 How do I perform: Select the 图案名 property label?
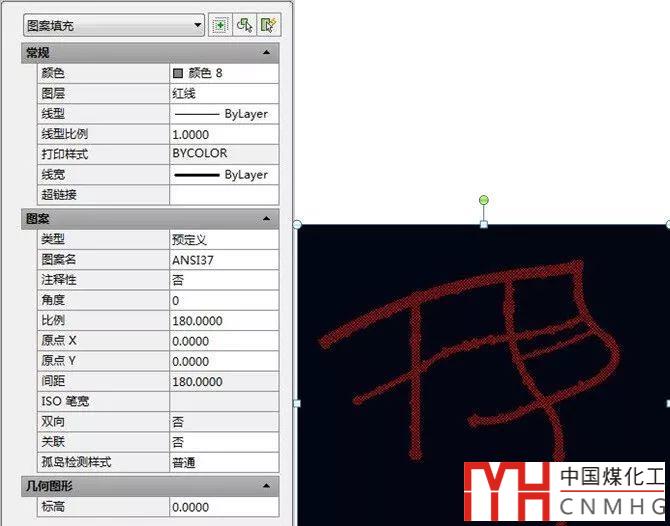[59, 259]
